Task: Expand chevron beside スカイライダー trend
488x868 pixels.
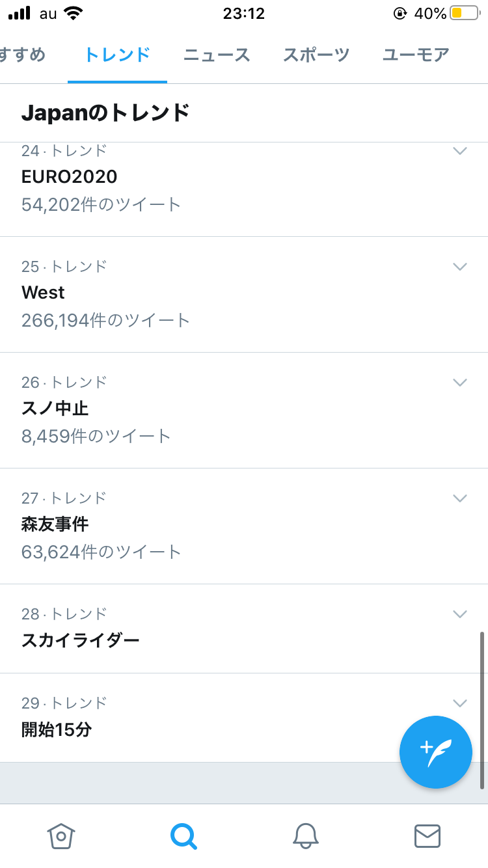Action: tap(460, 614)
